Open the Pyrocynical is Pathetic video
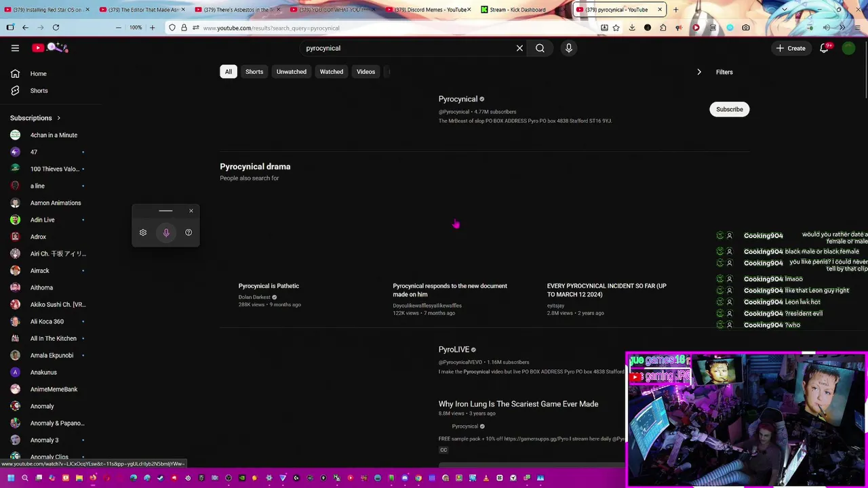This screenshot has height=488, width=868. [x=269, y=286]
